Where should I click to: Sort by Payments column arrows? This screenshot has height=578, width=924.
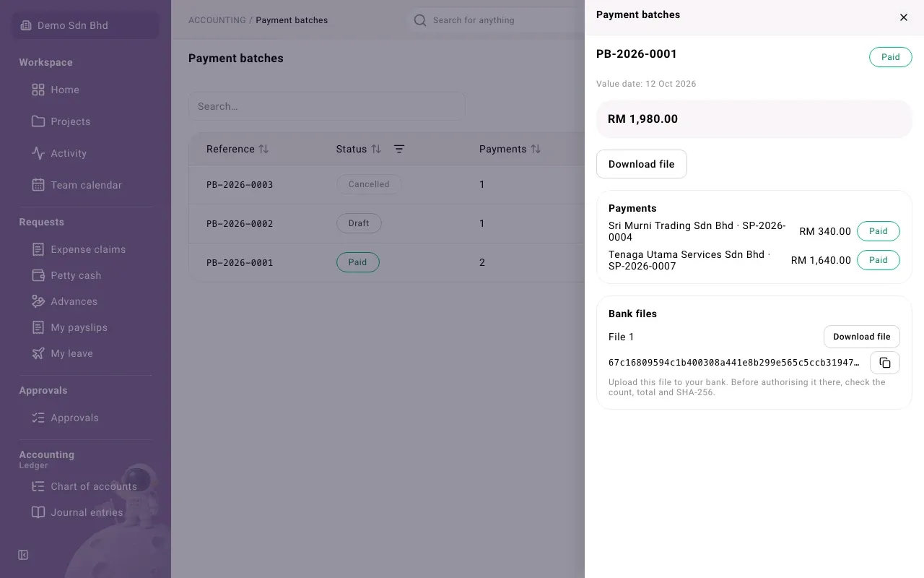tap(536, 149)
